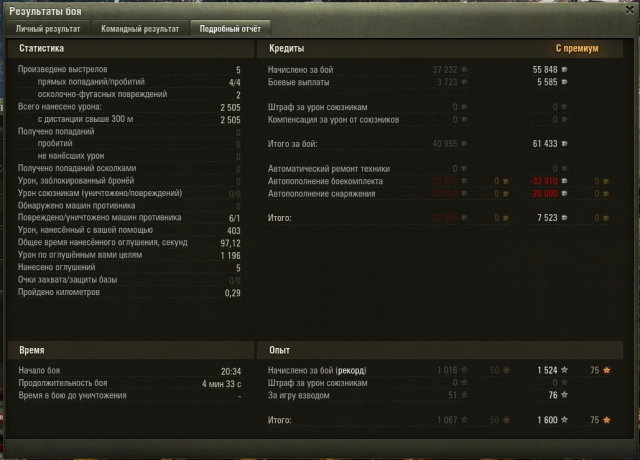The image size is (640, 460).
Task: Click the Кредиты section header
Action: tap(287, 49)
